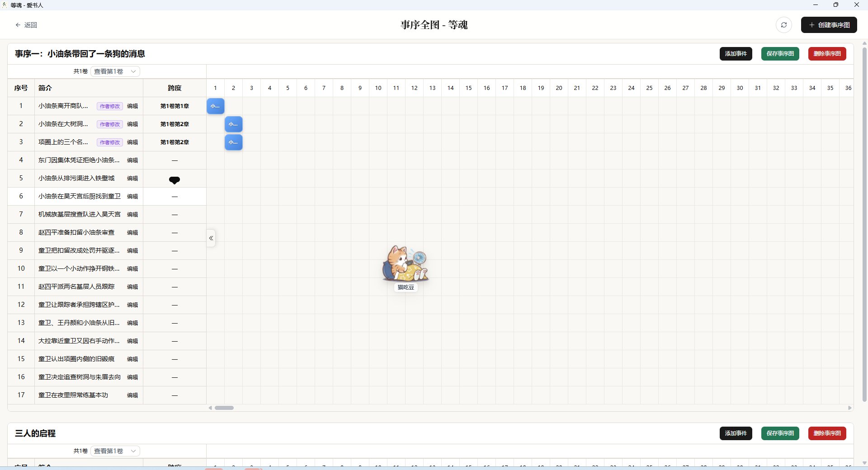
Task: Select row 机械族基层搜查队进入昊天宫
Action: pos(107,215)
